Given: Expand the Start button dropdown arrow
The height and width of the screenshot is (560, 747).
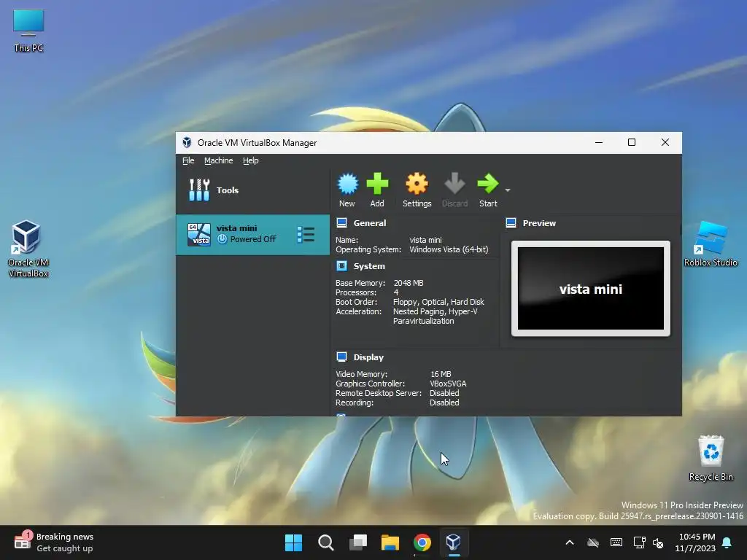Looking at the screenshot, I should pos(508,190).
